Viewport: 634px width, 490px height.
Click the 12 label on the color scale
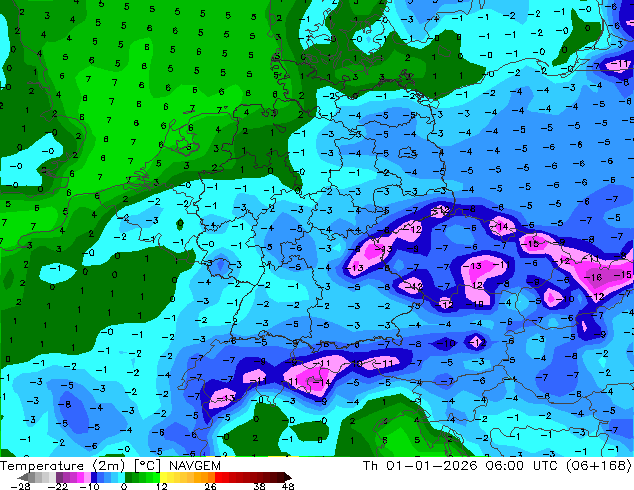[x=162, y=486]
